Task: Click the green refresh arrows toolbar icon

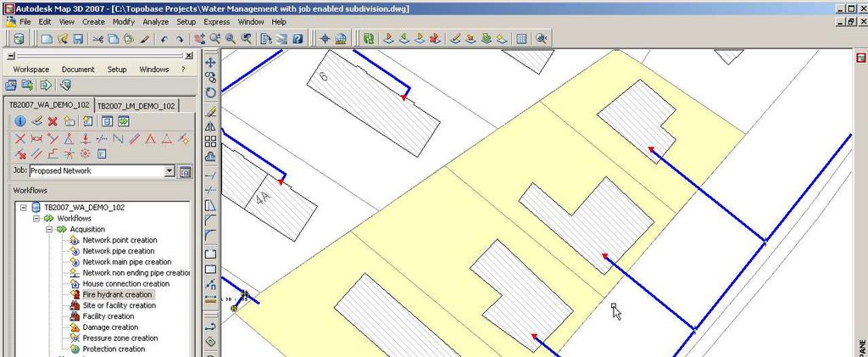Action: tap(369, 39)
